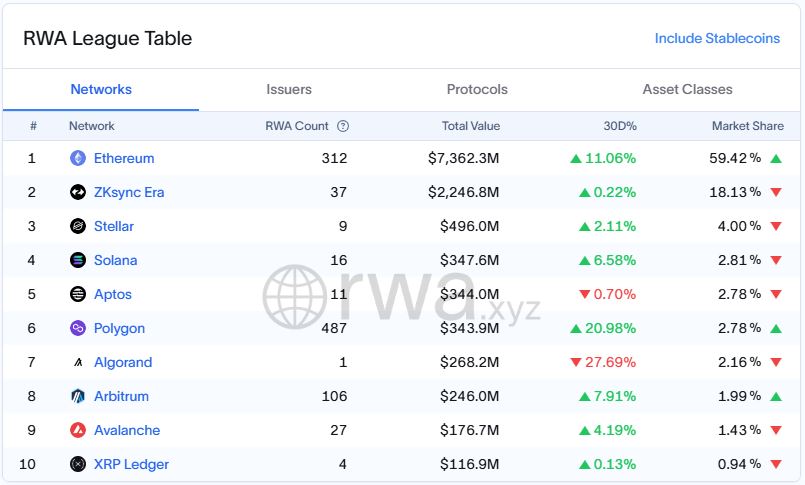Click ZKsync Era's market share 18.13%
Screen dimensions: 805x485
[735, 192]
